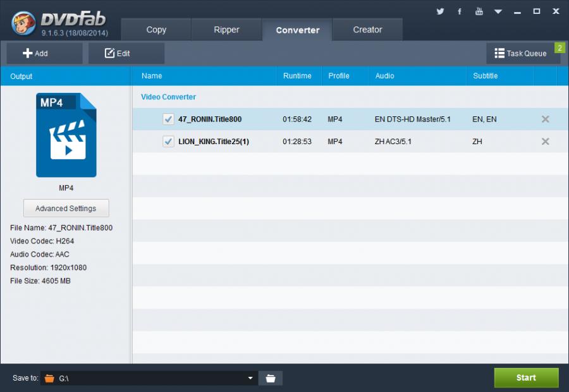Open Advanced Settings
The width and height of the screenshot is (569, 392).
[x=66, y=209]
